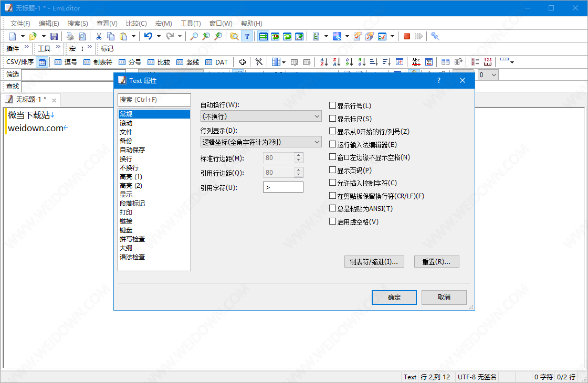Click the Copy icon in the toolbar

point(111,36)
